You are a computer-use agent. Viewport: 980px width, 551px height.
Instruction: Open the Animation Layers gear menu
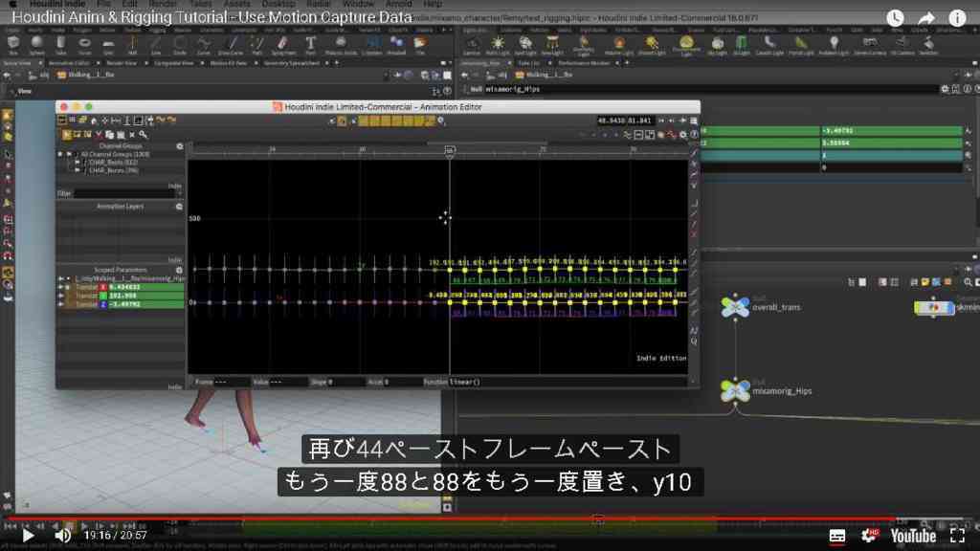coord(179,207)
